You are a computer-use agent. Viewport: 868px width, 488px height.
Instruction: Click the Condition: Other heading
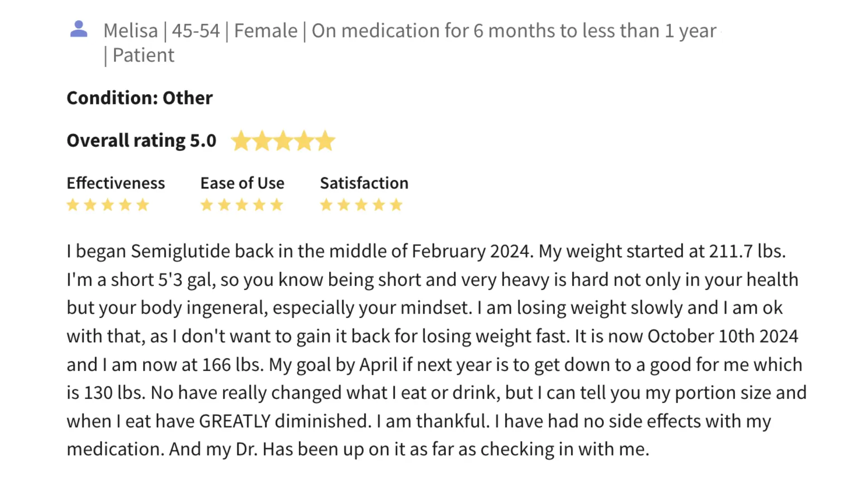pos(139,98)
